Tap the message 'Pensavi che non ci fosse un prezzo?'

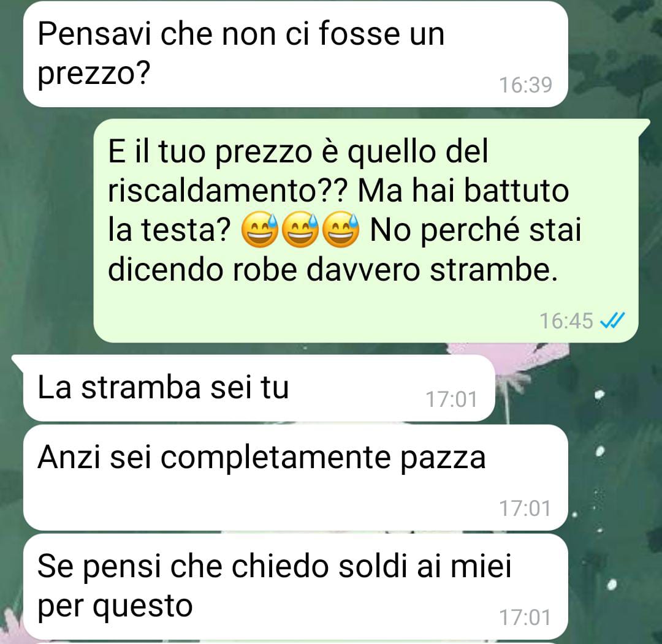coord(295,53)
